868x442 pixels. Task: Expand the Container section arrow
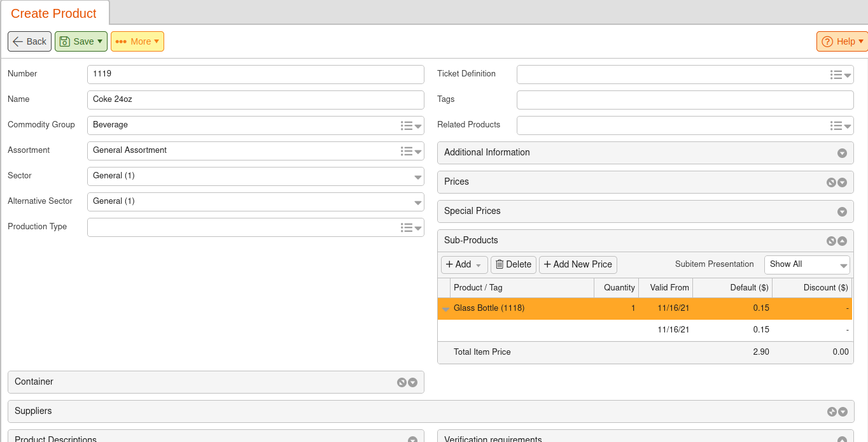click(x=412, y=382)
